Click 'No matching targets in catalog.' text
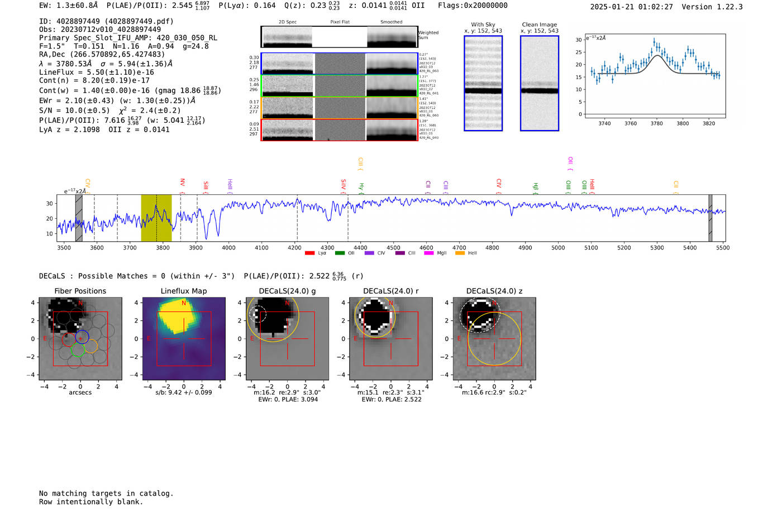The image size is (782, 532). [x=106, y=493]
